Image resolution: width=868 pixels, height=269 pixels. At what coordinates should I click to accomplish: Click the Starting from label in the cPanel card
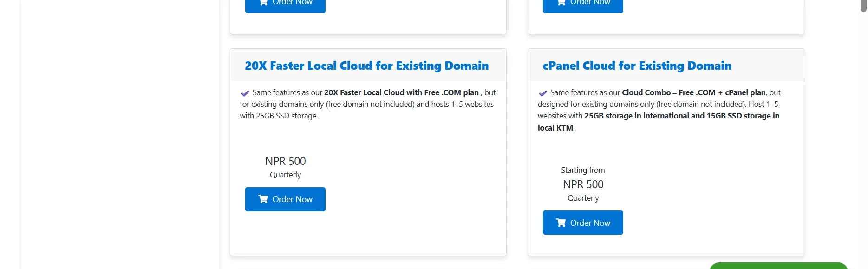[x=583, y=170]
